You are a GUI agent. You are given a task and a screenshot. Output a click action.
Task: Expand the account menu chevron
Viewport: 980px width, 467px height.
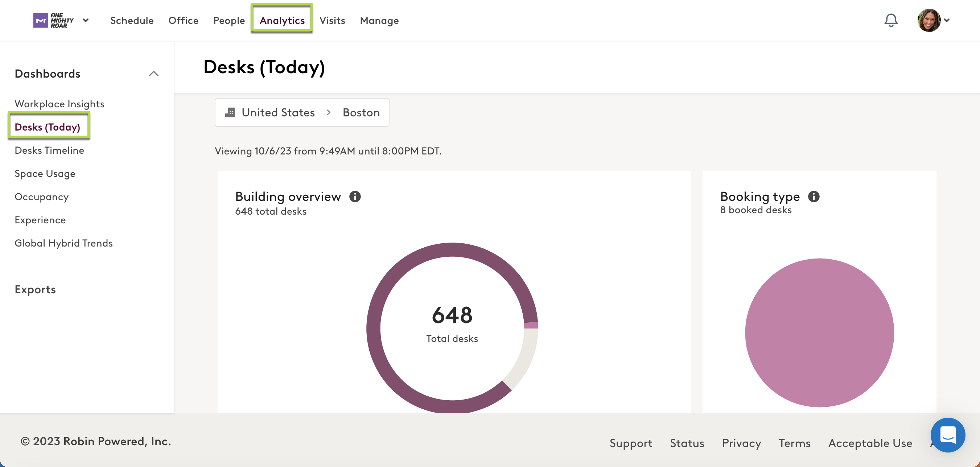click(947, 21)
